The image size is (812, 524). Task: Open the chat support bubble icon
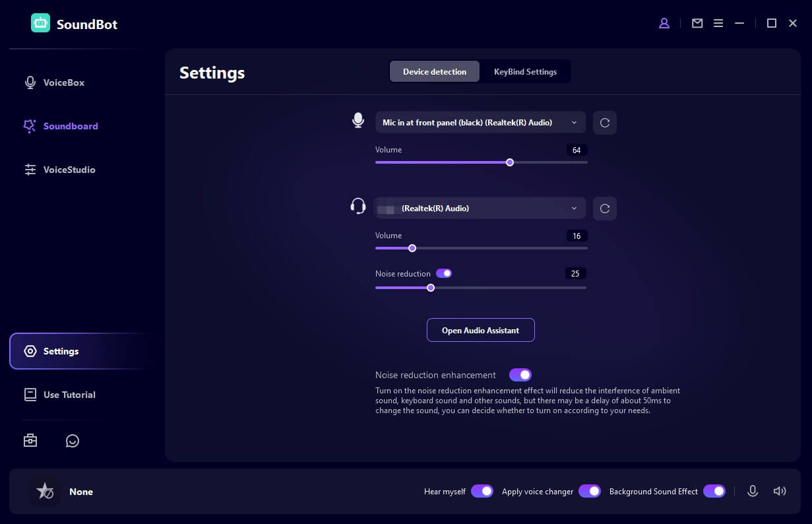pyautogui.click(x=73, y=440)
